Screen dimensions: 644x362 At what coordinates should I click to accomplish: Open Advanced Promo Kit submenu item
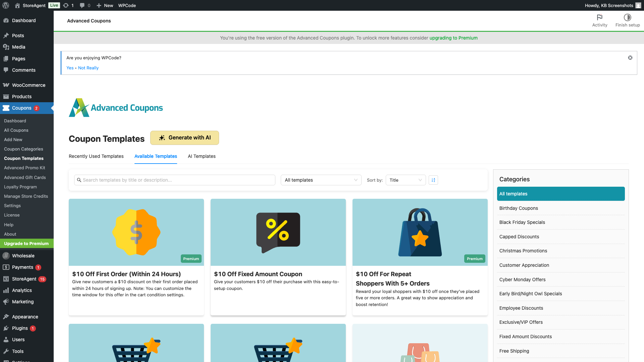point(24,168)
